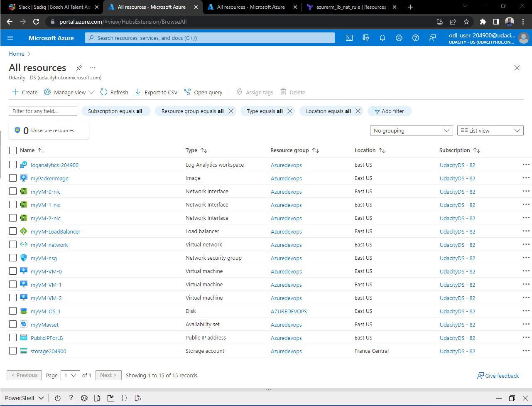The image size is (532, 406).
Task: Open Cloud Shell from the top bar
Action: 349,38
